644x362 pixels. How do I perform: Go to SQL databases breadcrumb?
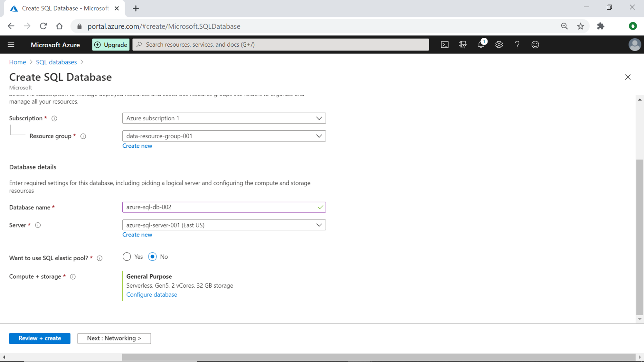pos(56,62)
